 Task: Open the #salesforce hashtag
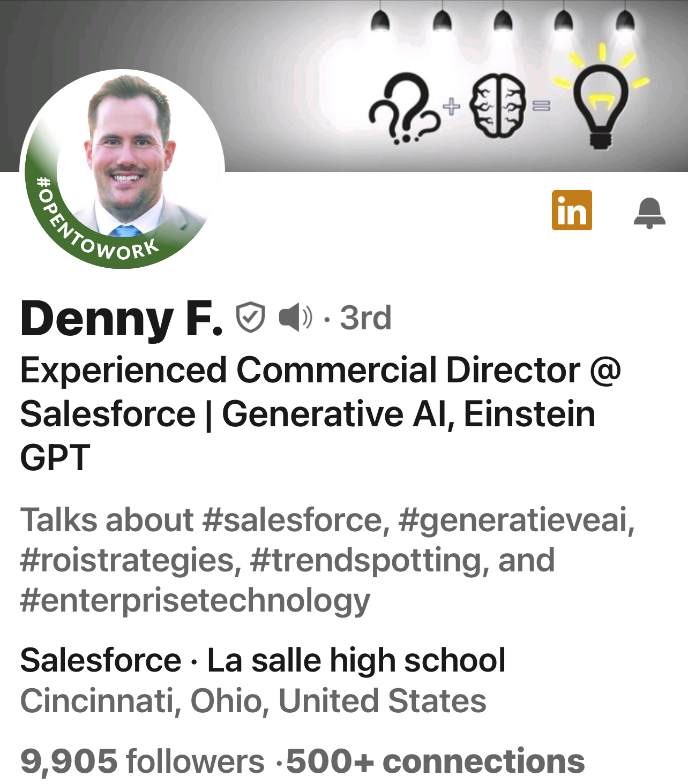(293, 520)
